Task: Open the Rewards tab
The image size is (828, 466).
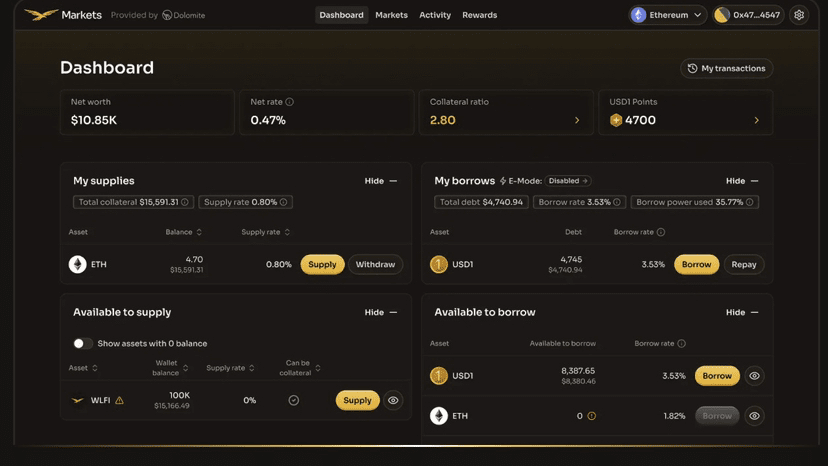Action: pyautogui.click(x=479, y=15)
